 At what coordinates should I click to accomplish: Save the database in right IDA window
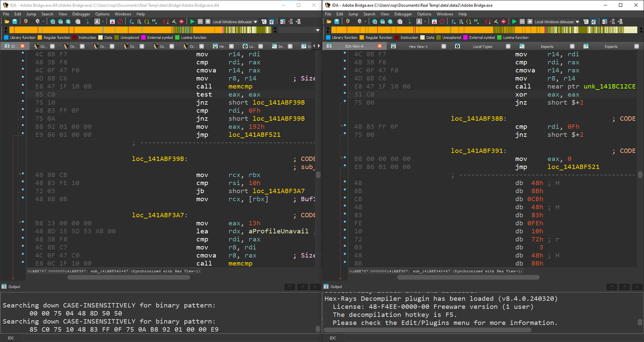point(337,22)
